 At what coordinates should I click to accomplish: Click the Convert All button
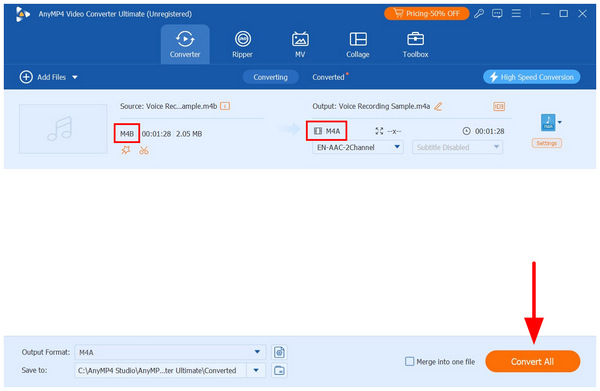[532, 362]
